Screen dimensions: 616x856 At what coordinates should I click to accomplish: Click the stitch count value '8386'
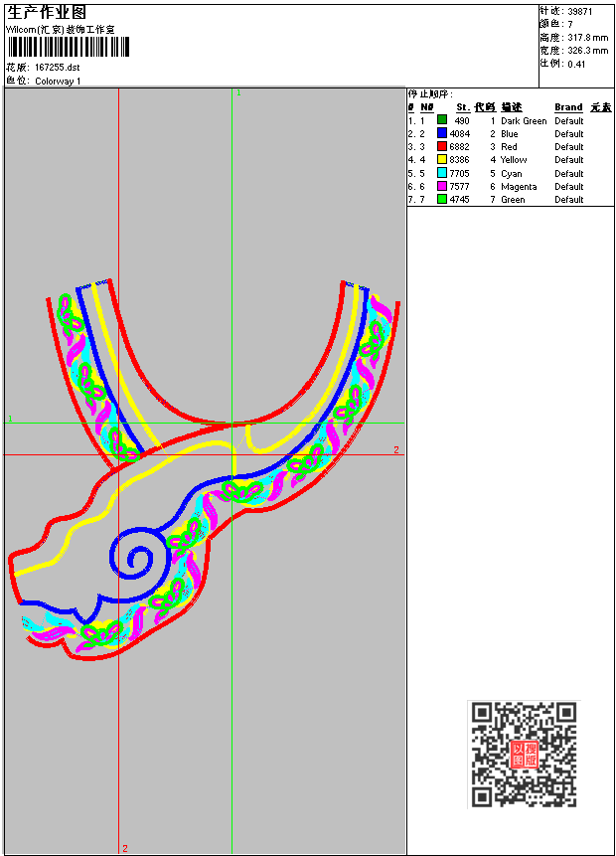(x=459, y=160)
